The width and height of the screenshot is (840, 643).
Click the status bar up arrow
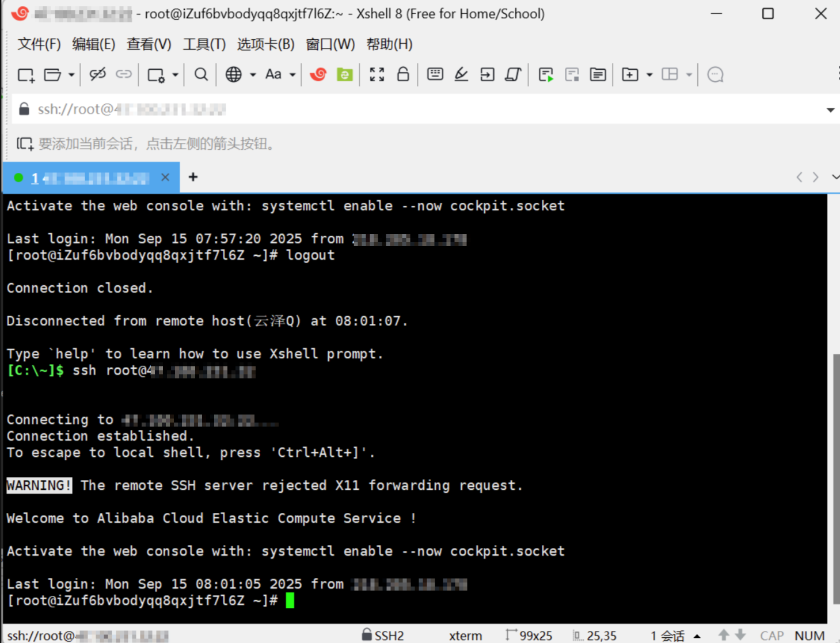pyautogui.click(x=724, y=636)
